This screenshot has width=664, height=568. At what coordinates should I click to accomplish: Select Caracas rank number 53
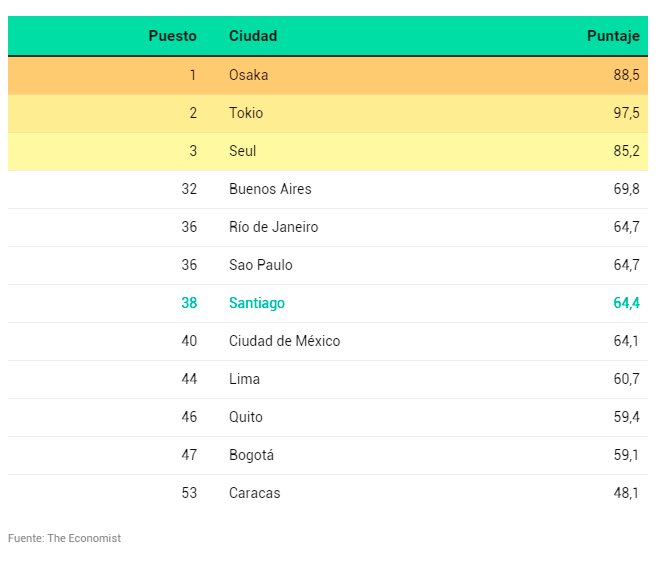click(189, 493)
